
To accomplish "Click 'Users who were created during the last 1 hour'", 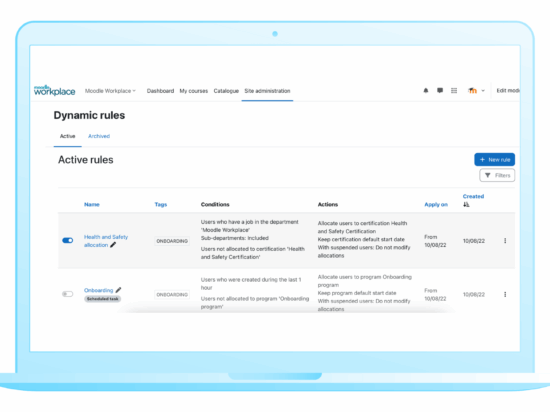I will tap(251, 283).
